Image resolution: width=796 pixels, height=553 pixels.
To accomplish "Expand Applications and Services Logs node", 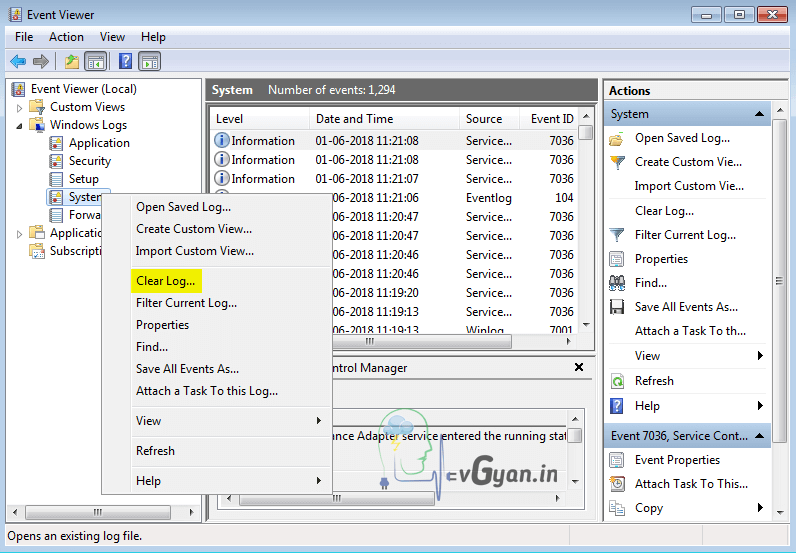I will [19, 234].
